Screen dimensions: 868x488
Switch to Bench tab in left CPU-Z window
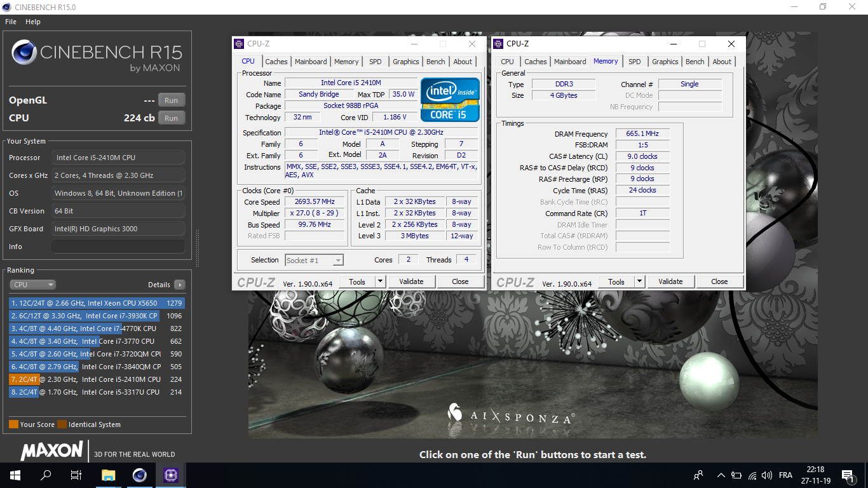pyautogui.click(x=436, y=62)
